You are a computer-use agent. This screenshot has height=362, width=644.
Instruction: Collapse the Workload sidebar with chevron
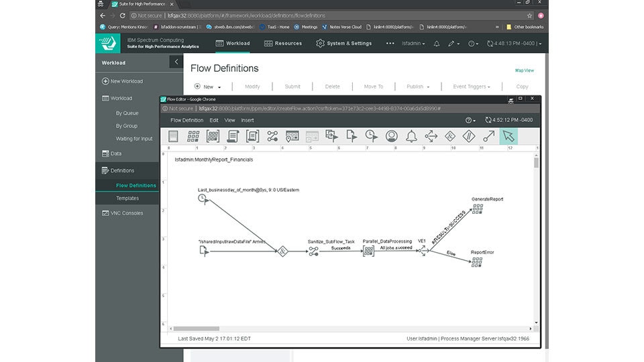click(x=176, y=62)
